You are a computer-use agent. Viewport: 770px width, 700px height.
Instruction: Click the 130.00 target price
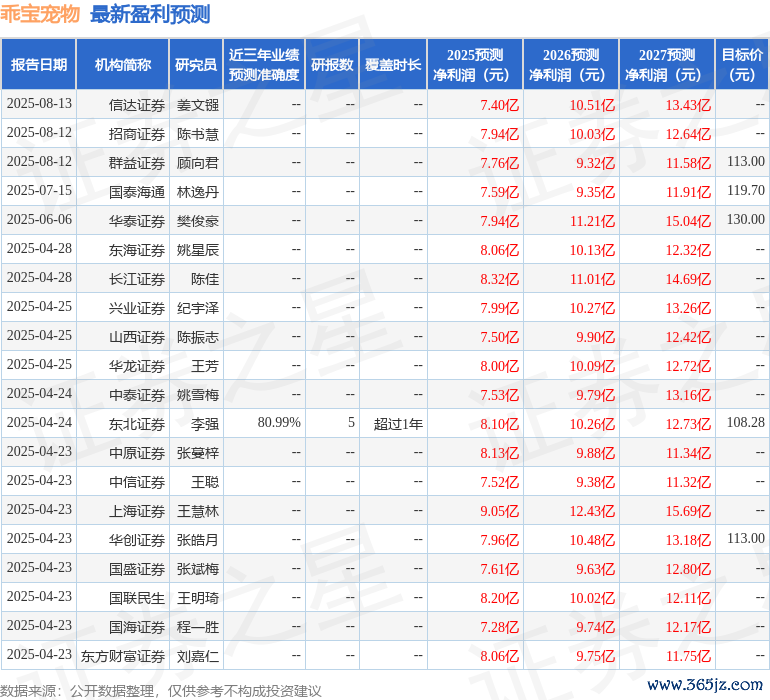click(x=746, y=219)
